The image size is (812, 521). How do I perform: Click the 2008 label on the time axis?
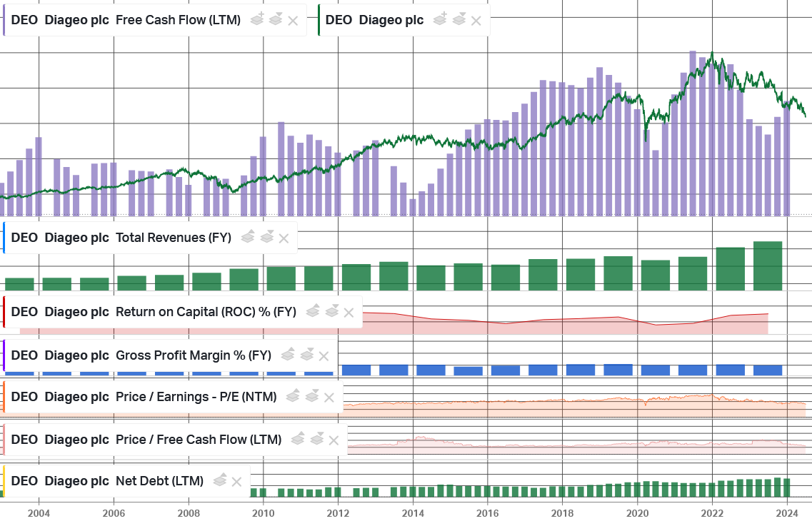click(189, 513)
